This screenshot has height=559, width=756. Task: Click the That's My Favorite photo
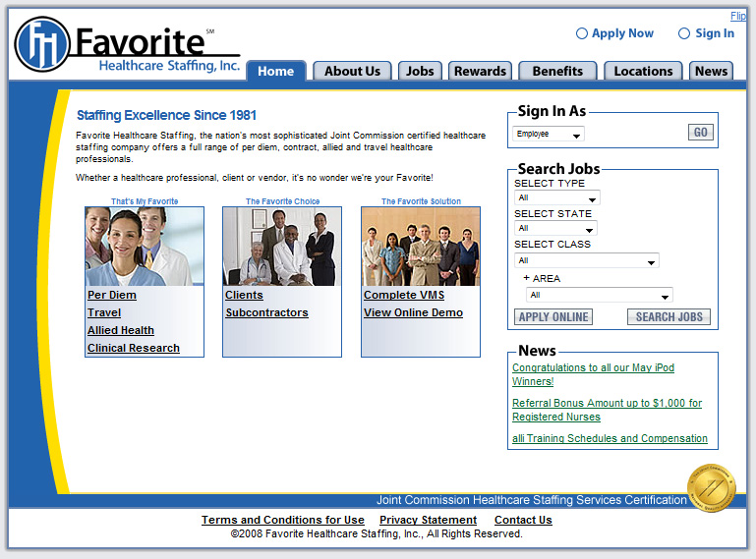pos(145,247)
